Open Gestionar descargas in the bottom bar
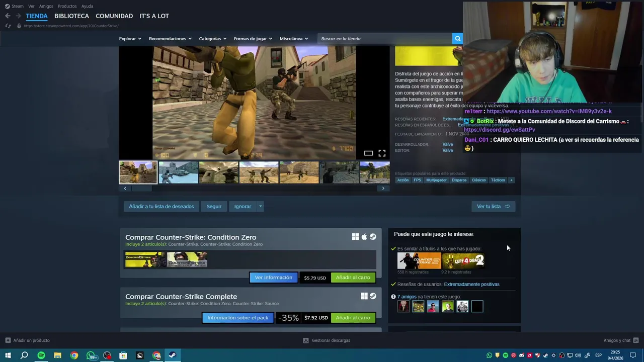Screen dimensions: 644x362 [327, 340]
